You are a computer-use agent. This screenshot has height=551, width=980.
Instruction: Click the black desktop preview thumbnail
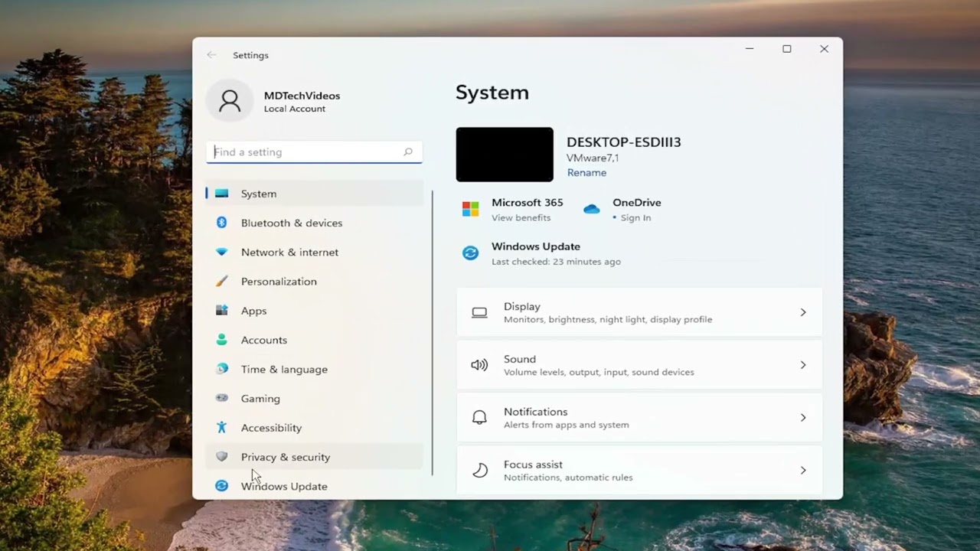(505, 155)
